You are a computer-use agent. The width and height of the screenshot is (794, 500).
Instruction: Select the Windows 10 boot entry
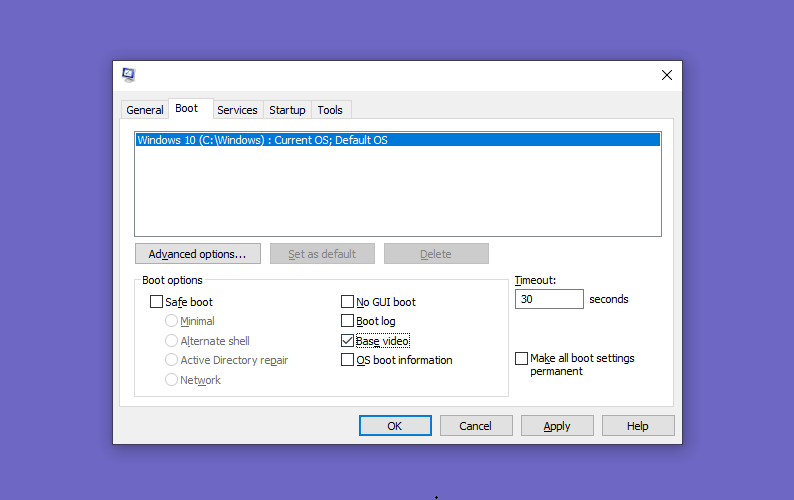point(398,140)
